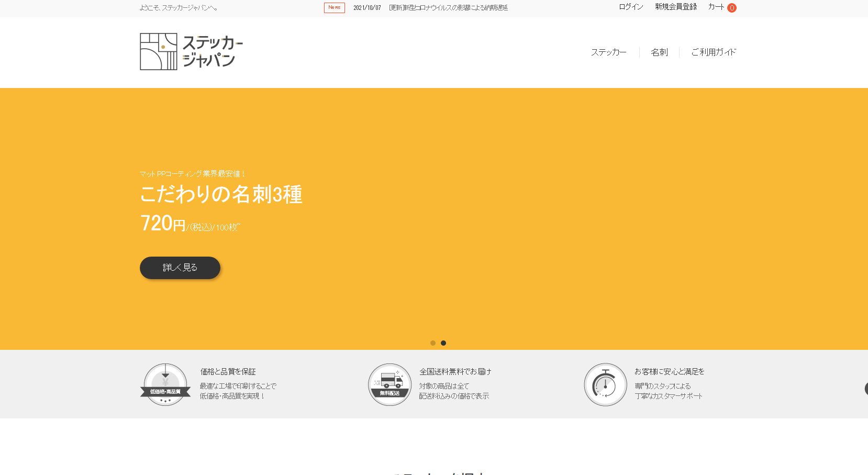The width and height of the screenshot is (868, 475).
Task: Select the second carousel slide dot
Action: (x=443, y=343)
